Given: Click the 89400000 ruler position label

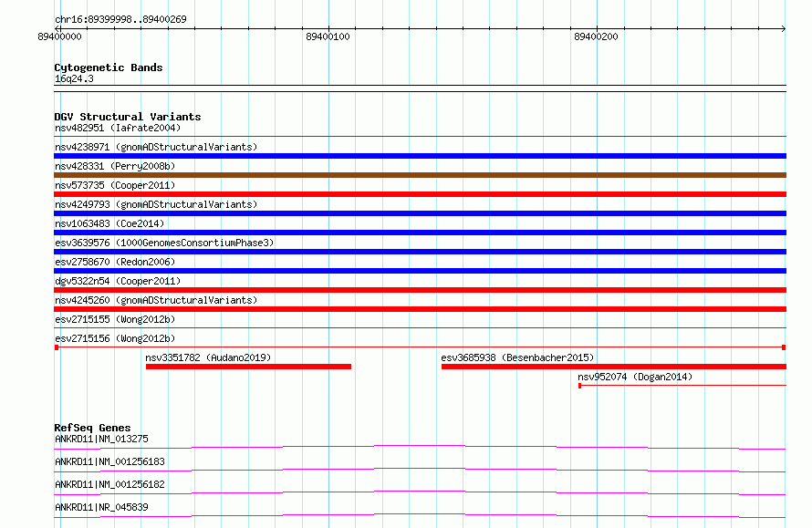Looking at the screenshot, I should click(59, 36).
